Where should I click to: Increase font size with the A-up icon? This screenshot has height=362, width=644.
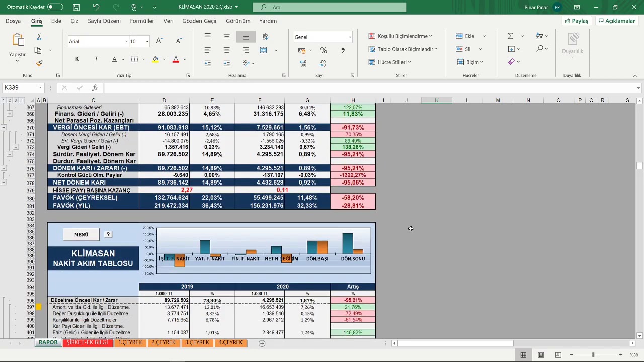tap(159, 41)
